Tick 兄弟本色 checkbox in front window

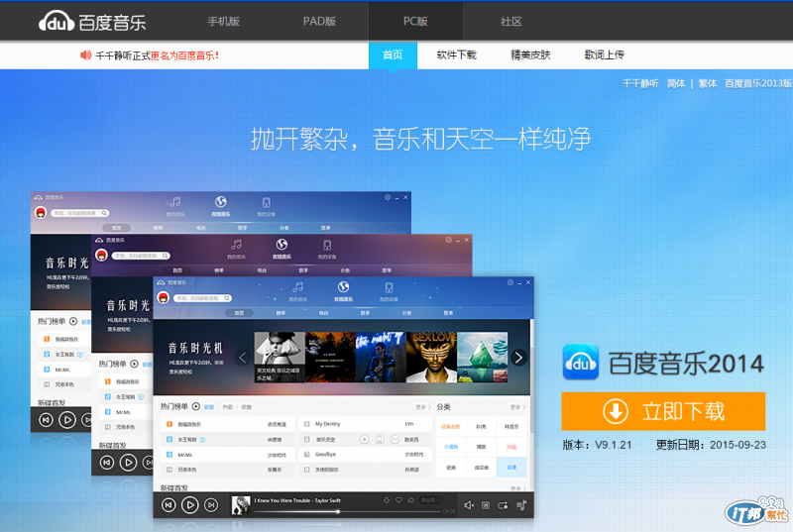(x=170, y=470)
